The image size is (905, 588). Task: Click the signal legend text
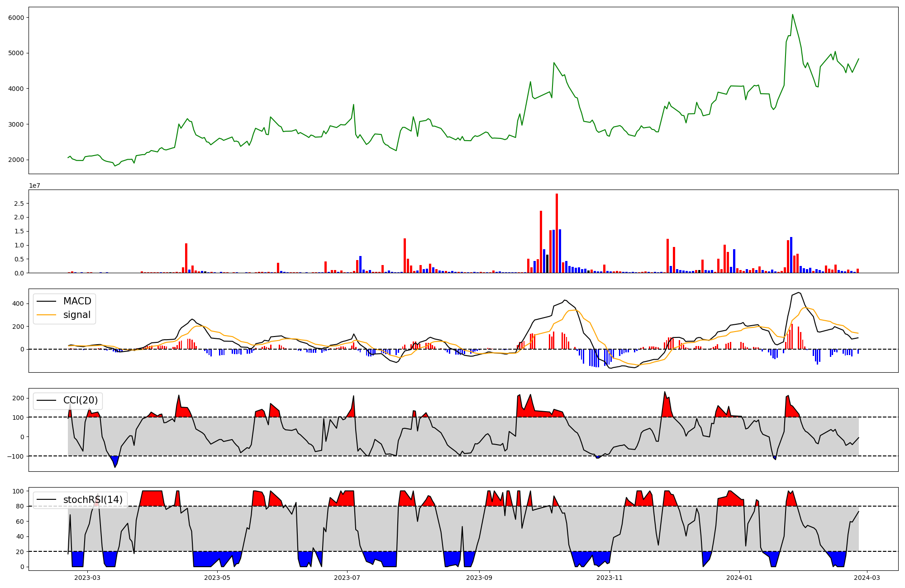click(77, 315)
